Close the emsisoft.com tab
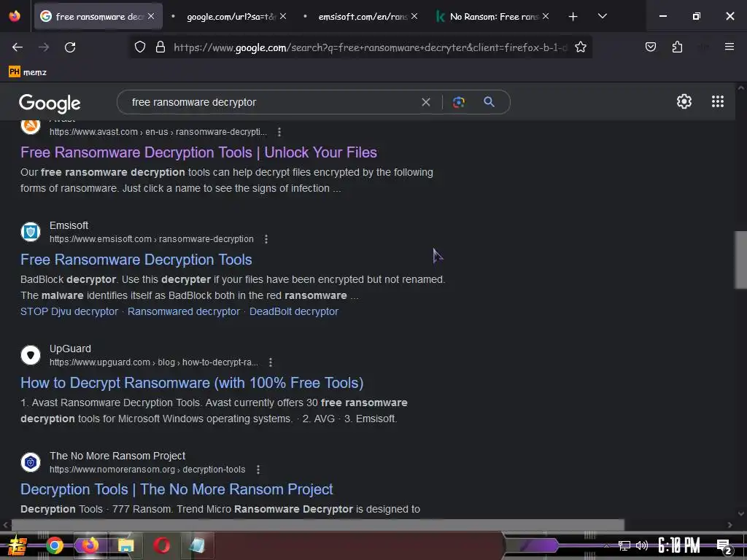 click(414, 16)
